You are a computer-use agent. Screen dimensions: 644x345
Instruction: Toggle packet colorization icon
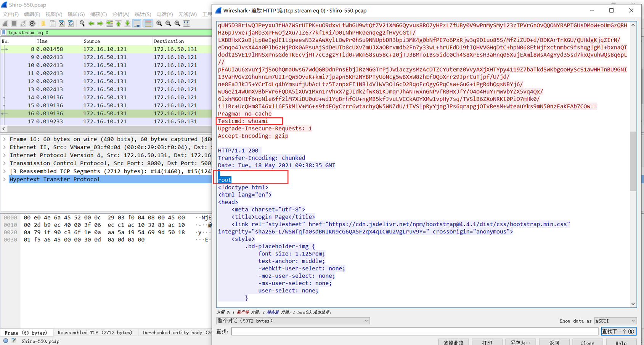pos(148,24)
